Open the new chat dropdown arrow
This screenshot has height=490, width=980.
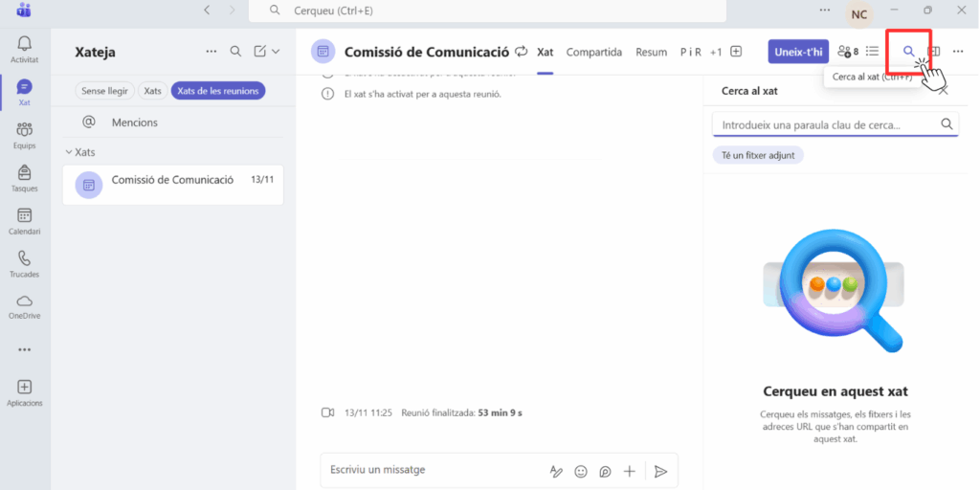[276, 52]
